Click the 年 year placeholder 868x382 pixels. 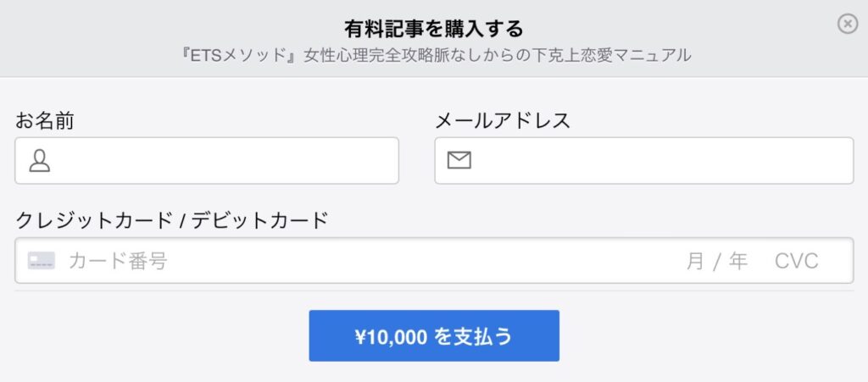(x=738, y=261)
